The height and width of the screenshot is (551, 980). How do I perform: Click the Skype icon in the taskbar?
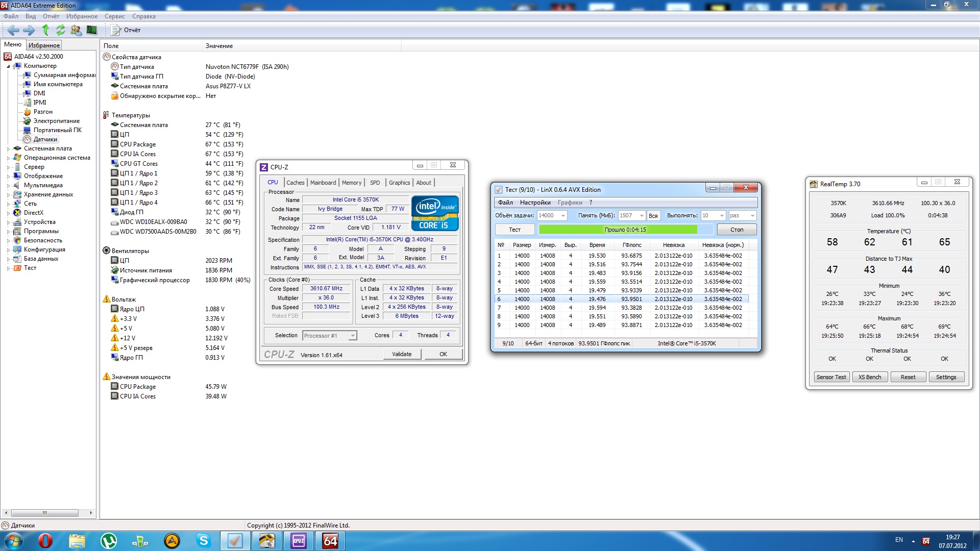[203, 541]
